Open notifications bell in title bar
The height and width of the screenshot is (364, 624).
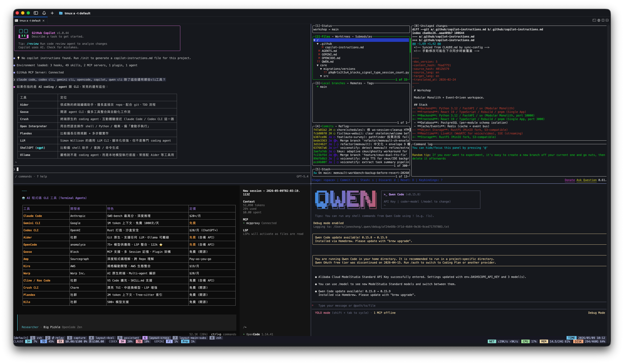[x=44, y=13]
